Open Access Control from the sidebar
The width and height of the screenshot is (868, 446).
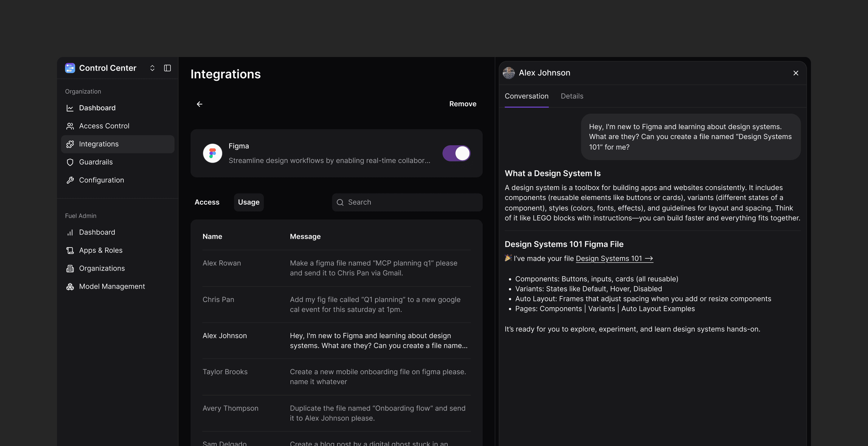[104, 126]
